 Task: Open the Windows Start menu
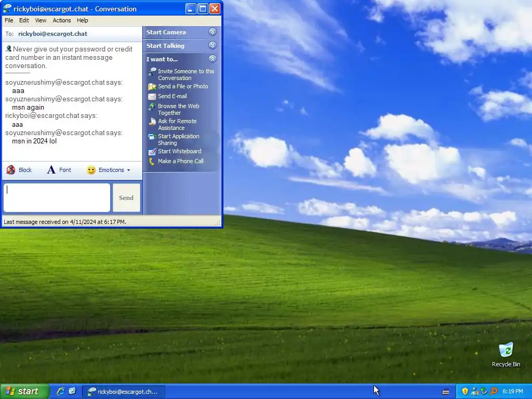[24, 391]
